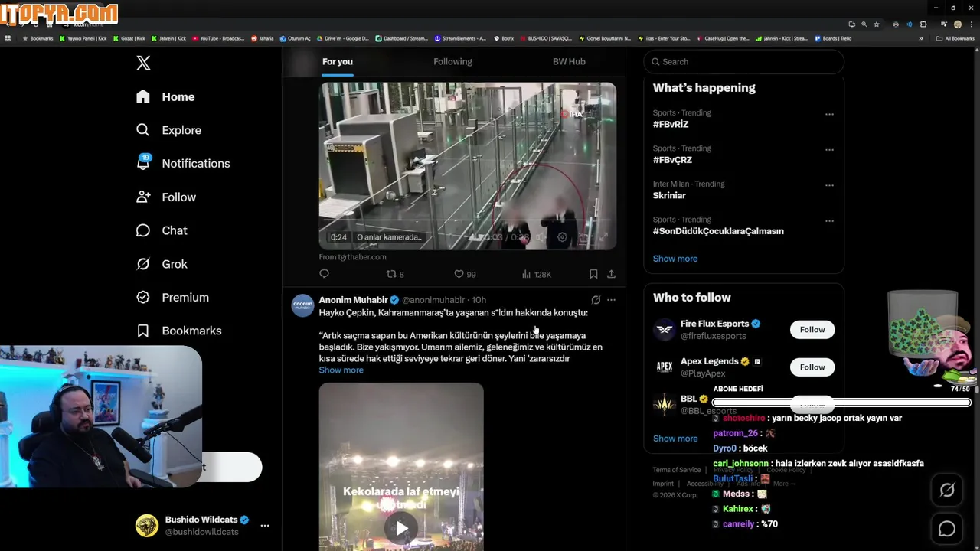Open Terms of Service footer link
This screenshot has width=980, height=551.
coord(677,470)
